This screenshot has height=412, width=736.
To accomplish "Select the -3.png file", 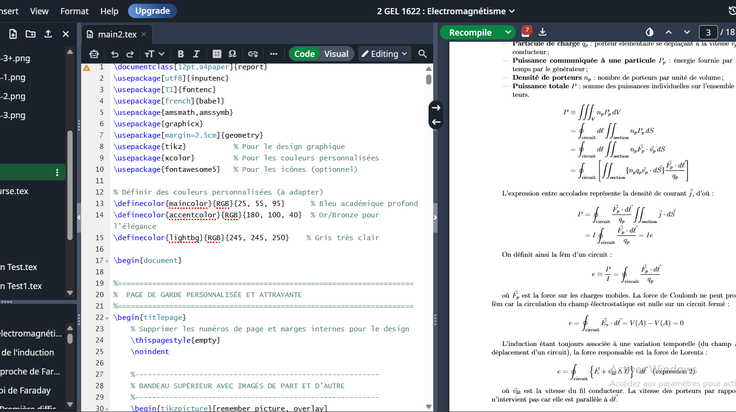I will click(x=13, y=115).
